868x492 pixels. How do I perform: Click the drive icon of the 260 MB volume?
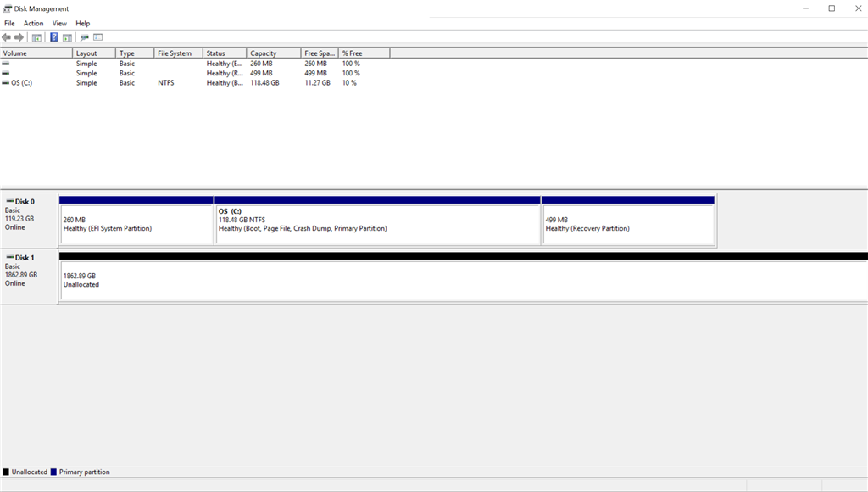tap(6, 64)
